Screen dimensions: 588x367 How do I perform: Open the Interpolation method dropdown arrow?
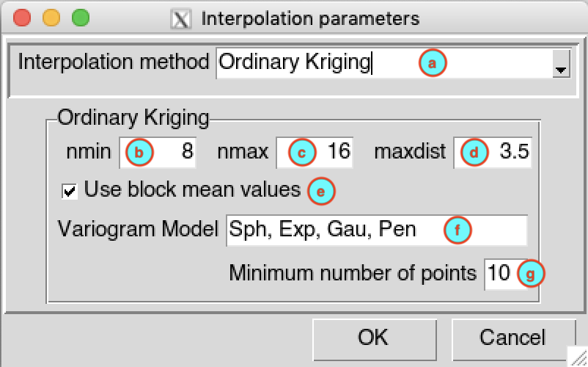(x=561, y=64)
